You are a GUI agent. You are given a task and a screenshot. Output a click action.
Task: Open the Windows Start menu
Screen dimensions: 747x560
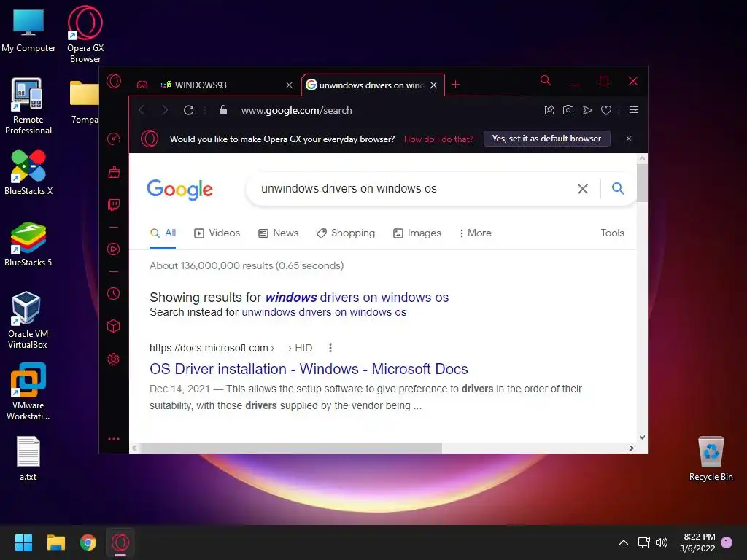(x=23, y=542)
